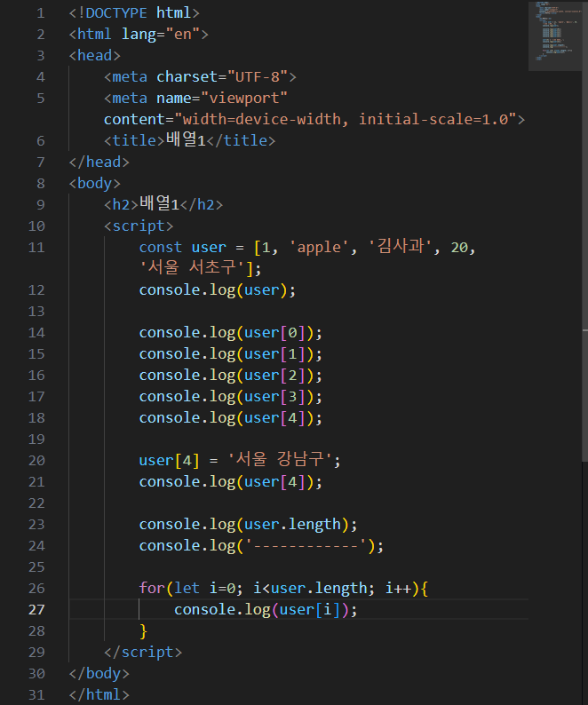Image resolution: width=588 pixels, height=705 pixels.
Task: Click line number 5 in the gutter
Action: pyautogui.click(x=41, y=98)
